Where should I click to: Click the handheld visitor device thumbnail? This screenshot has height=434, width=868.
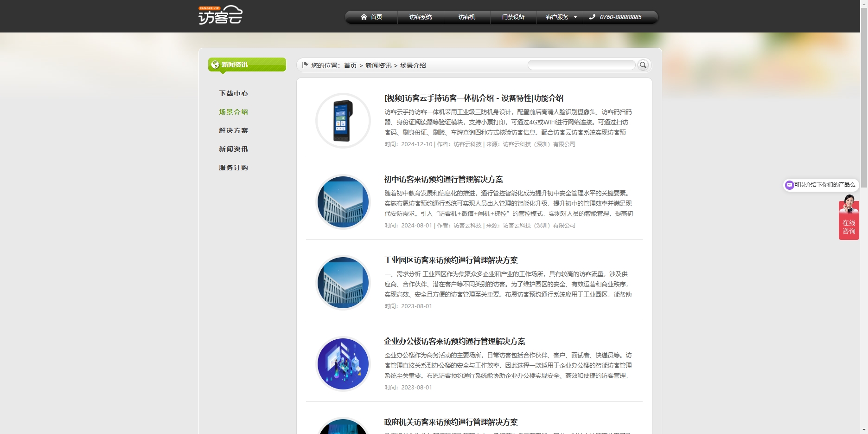tap(343, 121)
